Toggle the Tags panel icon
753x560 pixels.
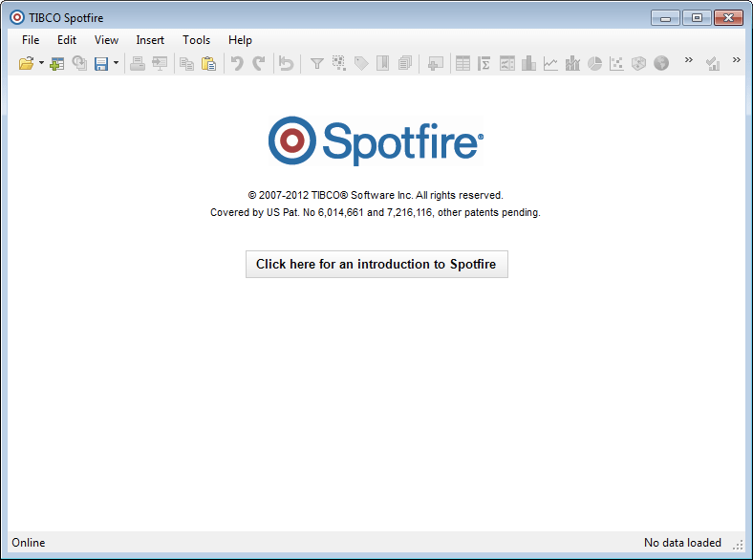[361, 63]
